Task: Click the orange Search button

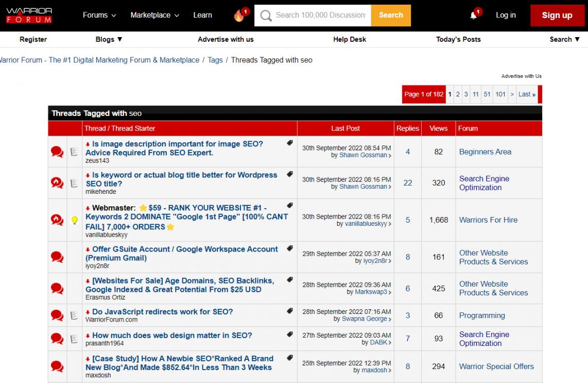Action: pos(391,15)
